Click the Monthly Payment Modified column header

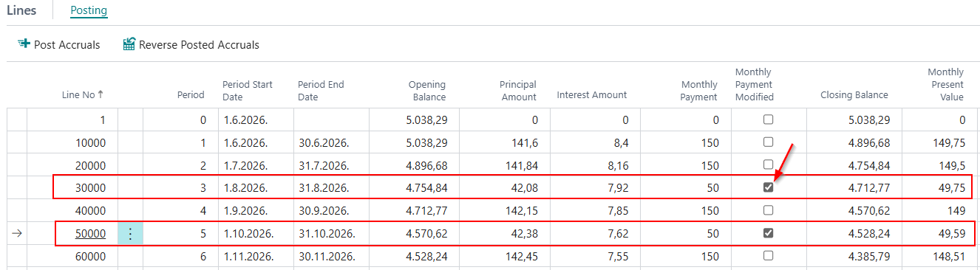tap(755, 85)
